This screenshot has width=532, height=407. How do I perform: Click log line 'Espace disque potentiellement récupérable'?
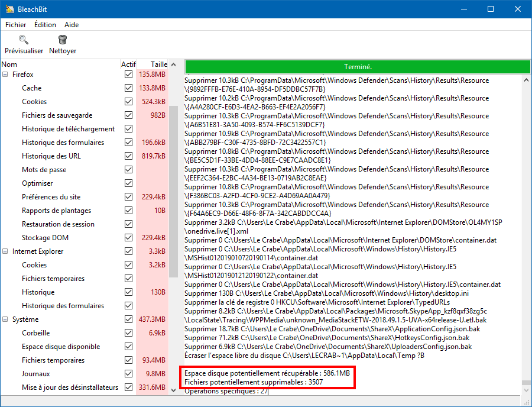(267, 373)
